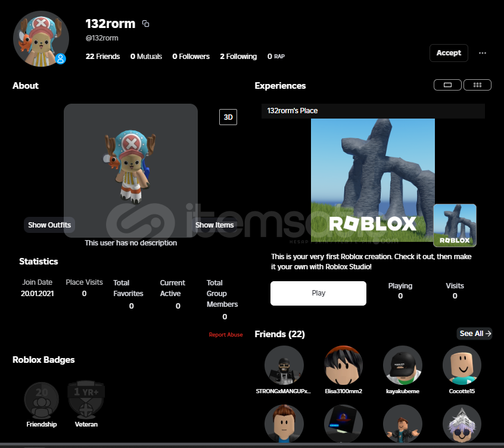Click the @132rorm handle text
Image resolution: width=504 pixels, height=448 pixels.
pos(102,38)
